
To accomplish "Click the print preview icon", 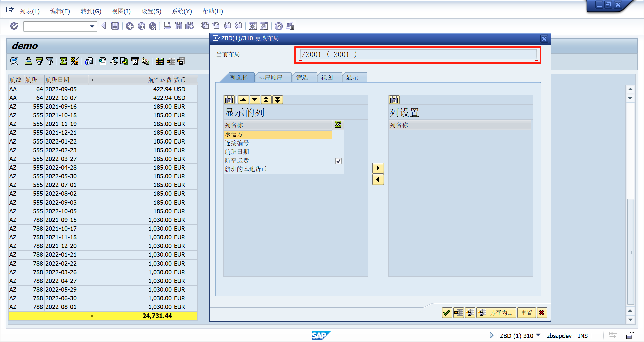I will tap(89, 61).
